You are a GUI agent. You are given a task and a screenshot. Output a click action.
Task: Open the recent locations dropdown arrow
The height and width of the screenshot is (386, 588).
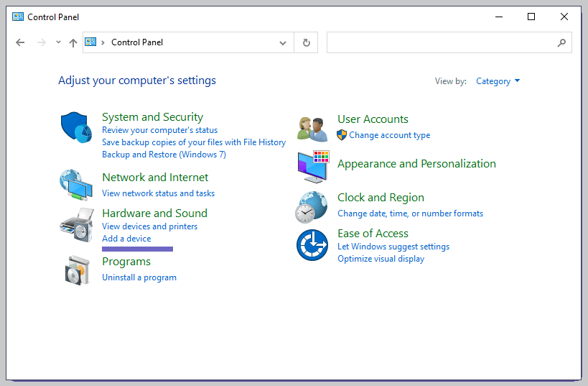point(58,42)
